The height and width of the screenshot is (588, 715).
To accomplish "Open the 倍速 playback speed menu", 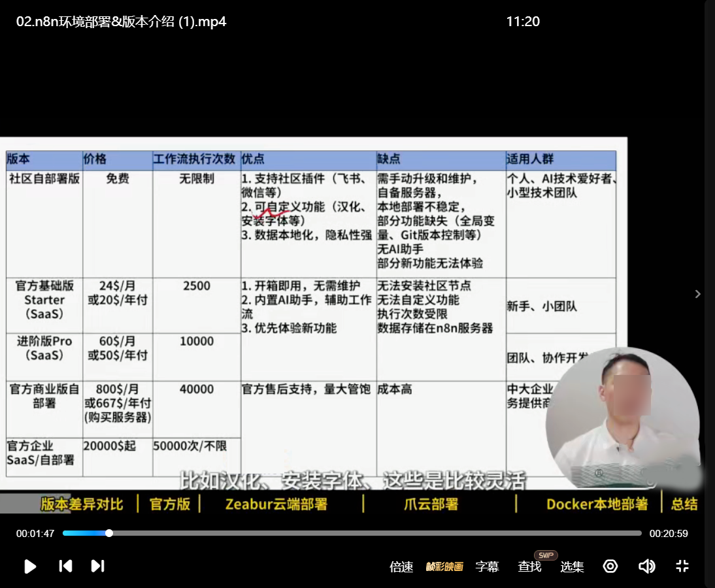I will pyautogui.click(x=401, y=566).
